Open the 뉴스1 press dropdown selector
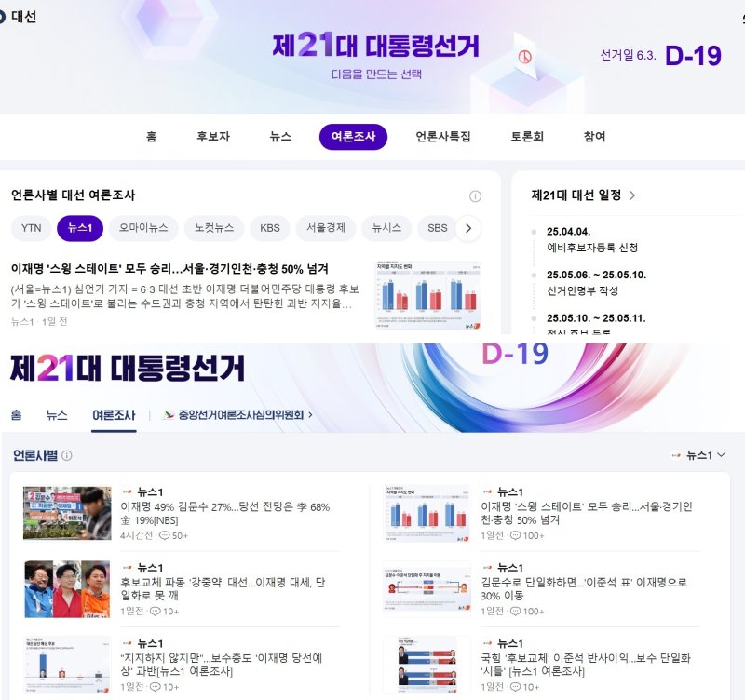 coord(699,455)
